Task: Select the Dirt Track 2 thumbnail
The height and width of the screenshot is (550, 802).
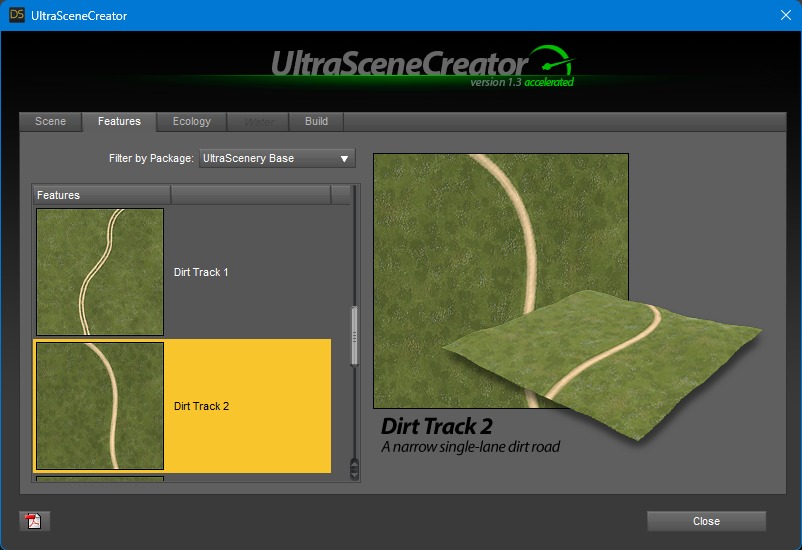Action: point(100,405)
